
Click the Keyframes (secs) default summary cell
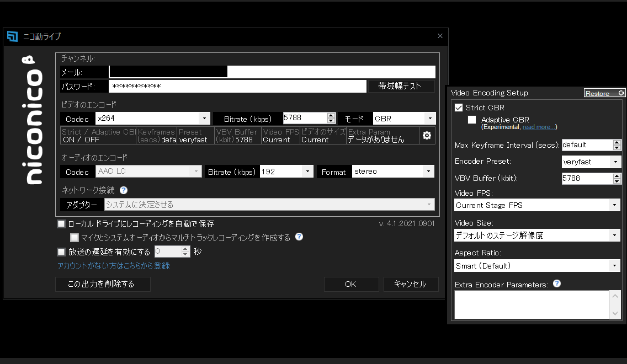tap(156, 136)
